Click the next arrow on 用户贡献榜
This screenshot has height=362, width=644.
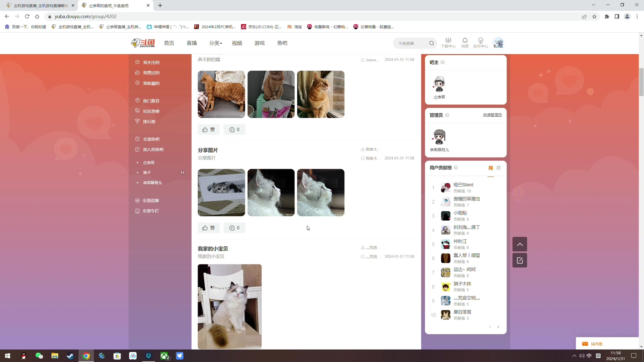[x=498, y=327]
